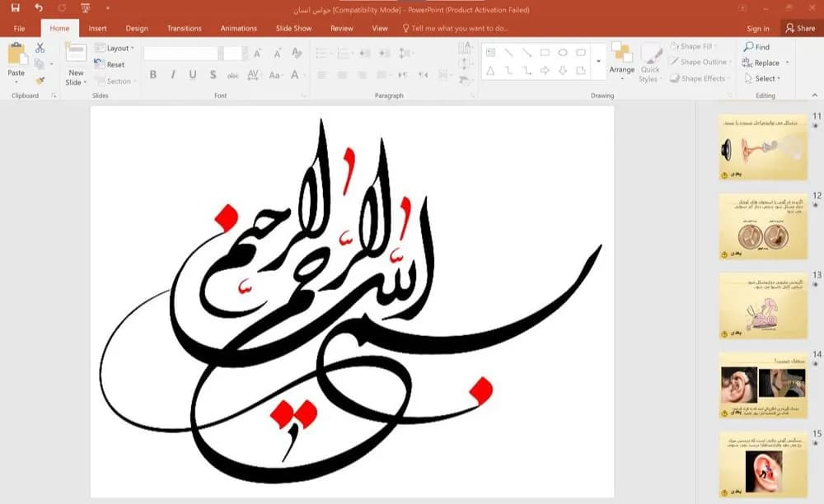824x504 pixels.
Task: Toggle the Numbering list button
Action: tap(344, 53)
